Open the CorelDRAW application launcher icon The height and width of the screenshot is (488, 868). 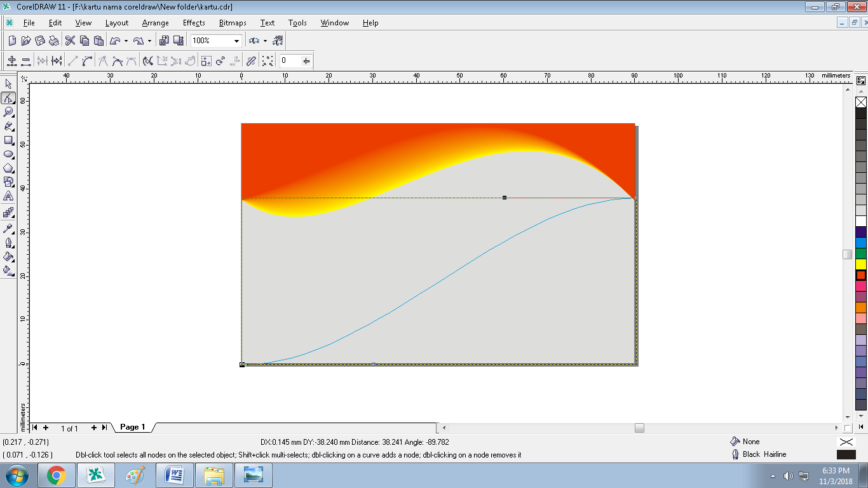pos(254,41)
